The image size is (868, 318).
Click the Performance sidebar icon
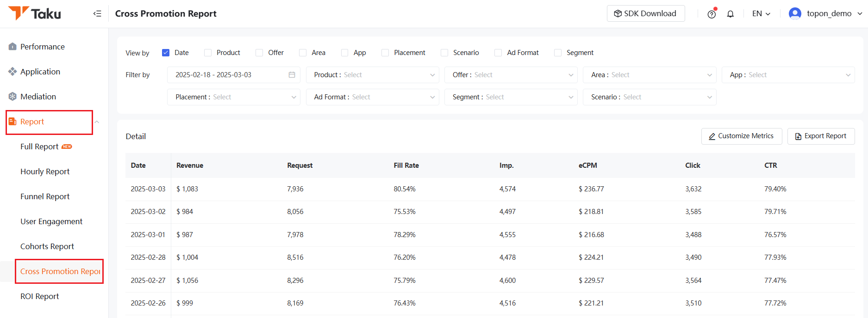(x=12, y=47)
